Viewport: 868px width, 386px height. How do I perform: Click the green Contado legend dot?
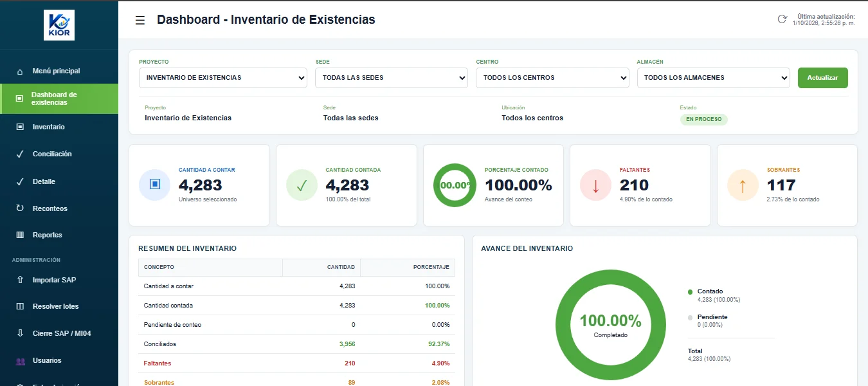(x=691, y=291)
